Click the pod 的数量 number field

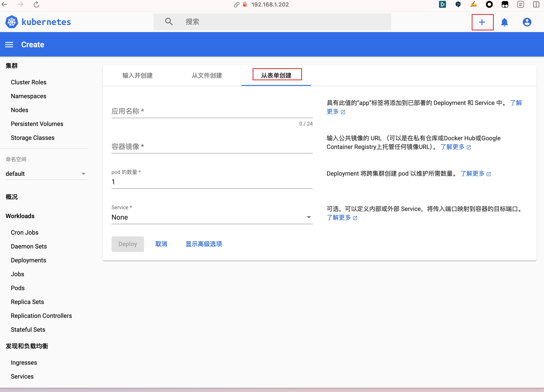[x=212, y=182]
